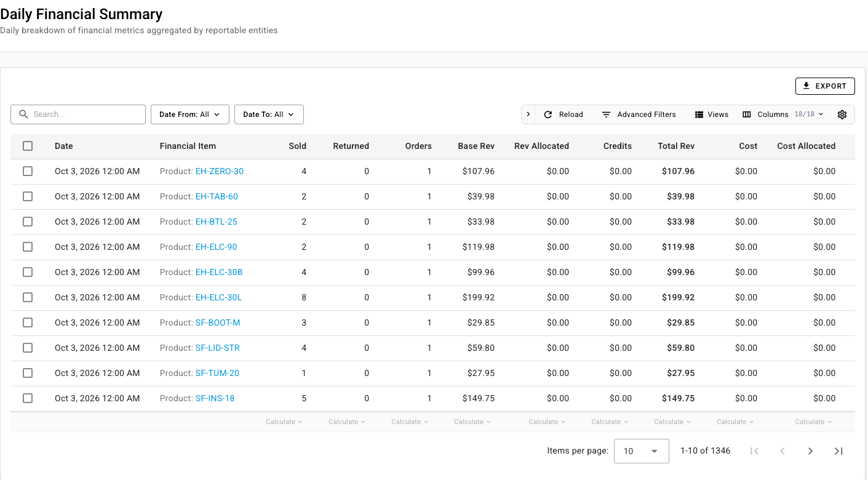The height and width of the screenshot is (480, 868).
Task: Go to the previous page arrow
Action: tap(782, 451)
